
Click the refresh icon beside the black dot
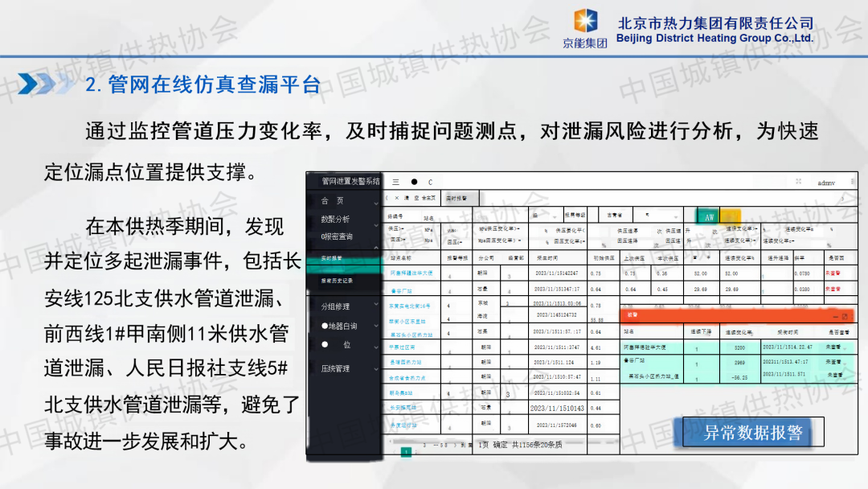430,183
